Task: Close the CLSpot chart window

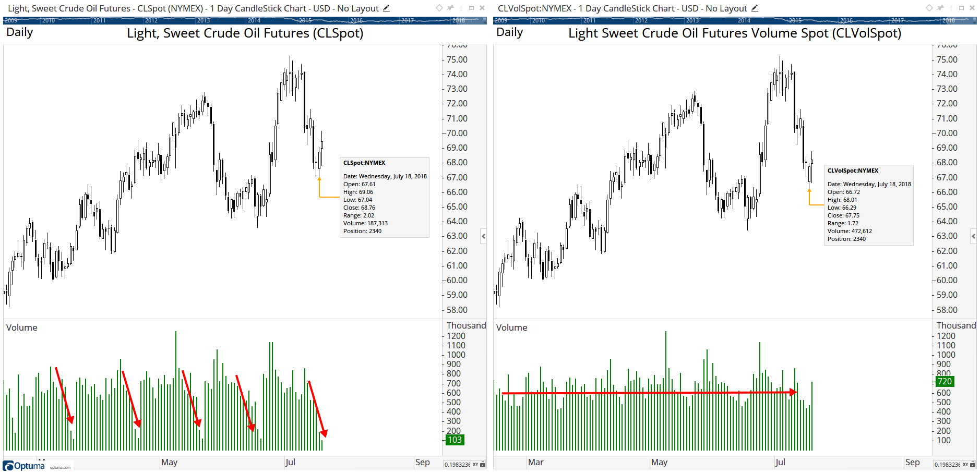Action: click(482, 8)
